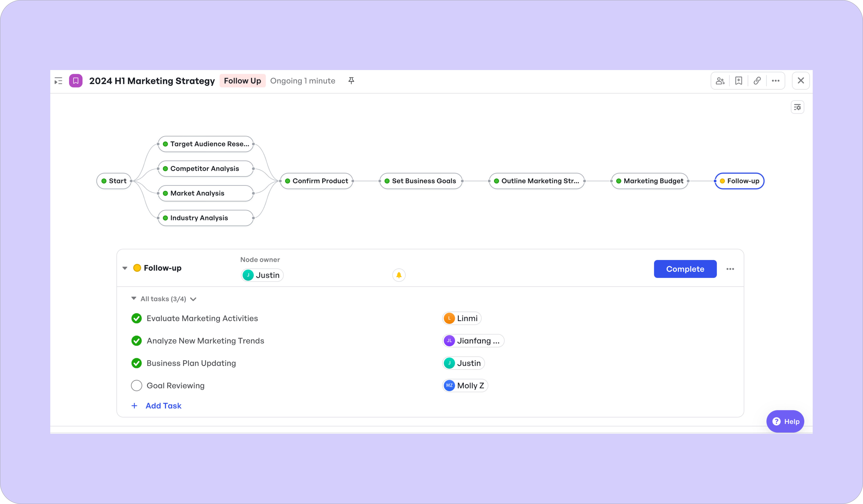Uncheck Business Plan Updating task
Image resolution: width=863 pixels, height=504 pixels.
tap(137, 363)
